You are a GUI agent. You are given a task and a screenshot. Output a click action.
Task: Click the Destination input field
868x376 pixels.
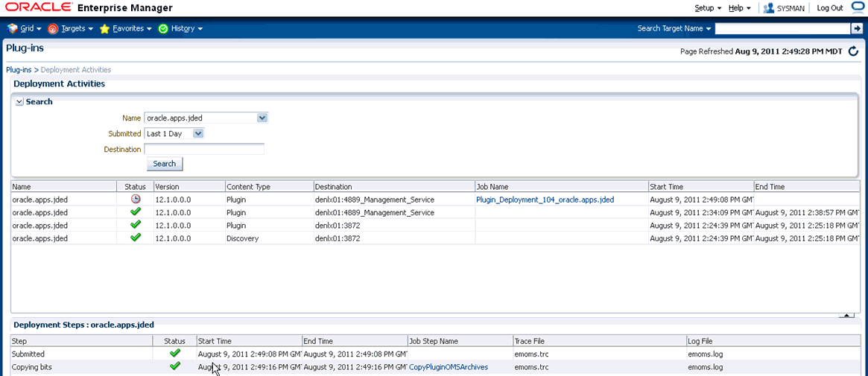pyautogui.click(x=204, y=150)
